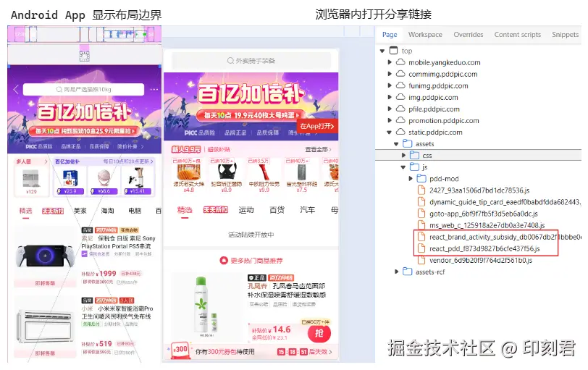
Task: Open react_pdd_f873d9827b6cfe437f56.js file
Action: (484, 248)
